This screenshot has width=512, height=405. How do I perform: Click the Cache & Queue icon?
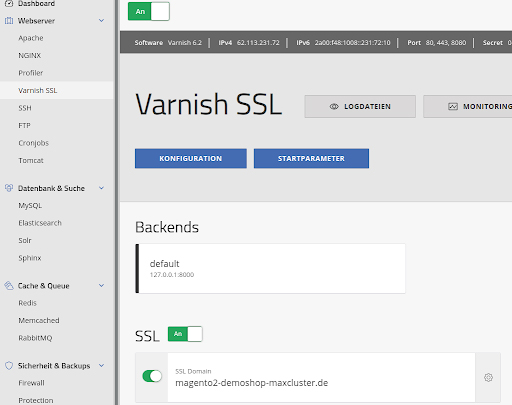[x=9, y=285]
